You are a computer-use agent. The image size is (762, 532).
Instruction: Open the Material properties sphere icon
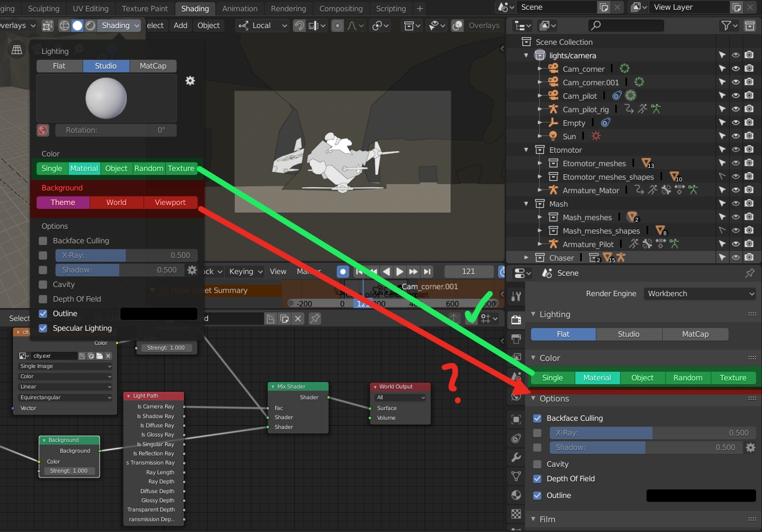[x=516, y=495]
